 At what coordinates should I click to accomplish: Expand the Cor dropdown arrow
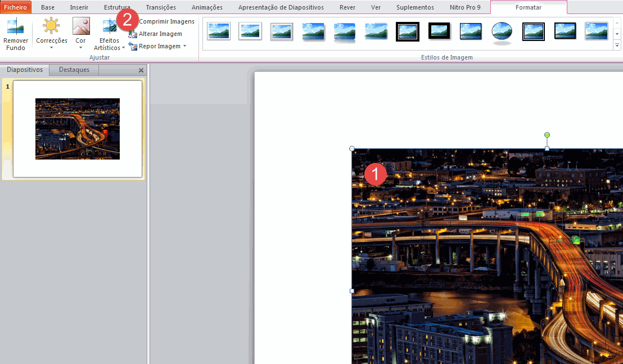click(x=80, y=48)
